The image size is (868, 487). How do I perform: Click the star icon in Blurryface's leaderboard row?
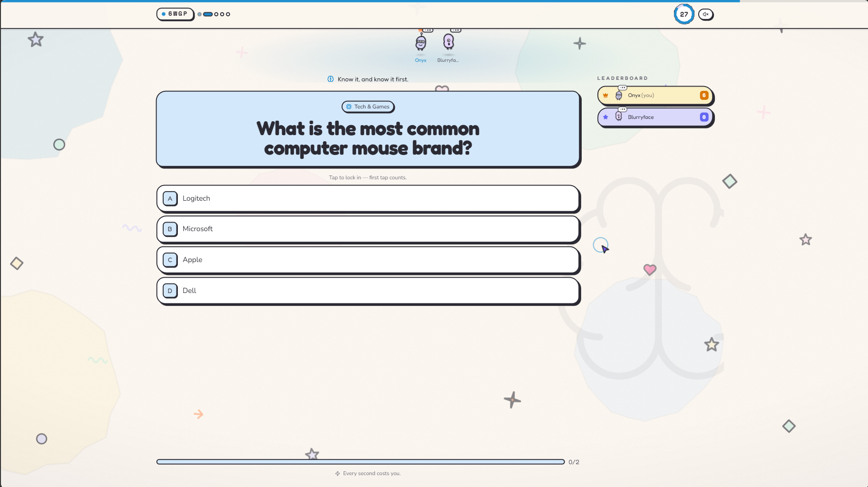click(605, 117)
